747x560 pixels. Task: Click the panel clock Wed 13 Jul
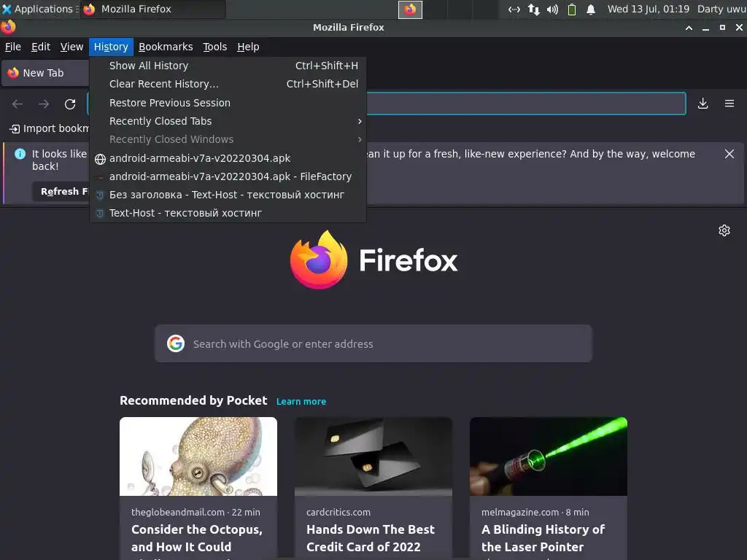click(x=648, y=9)
